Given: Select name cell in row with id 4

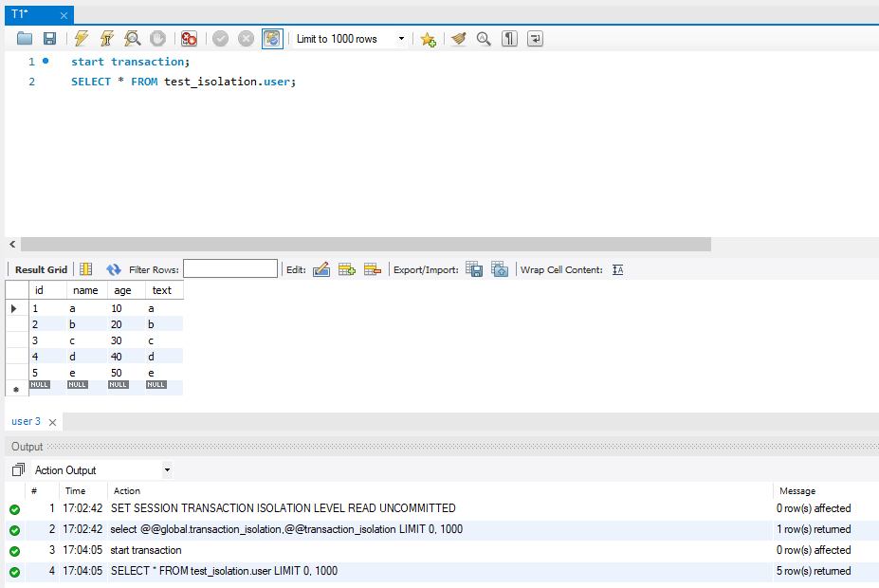Looking at the screenshot, I should (87, 357).
